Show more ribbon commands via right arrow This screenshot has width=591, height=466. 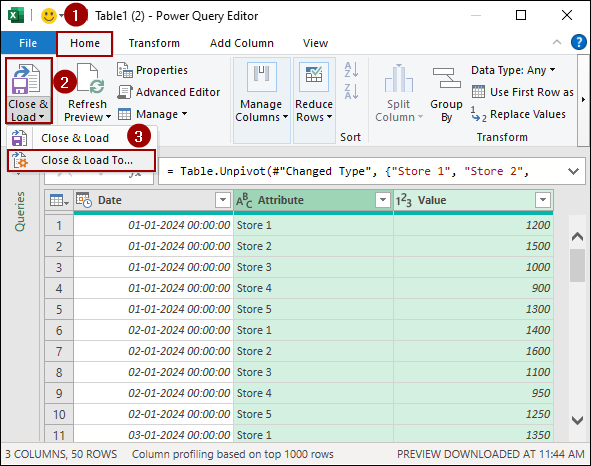pos(583,100)
